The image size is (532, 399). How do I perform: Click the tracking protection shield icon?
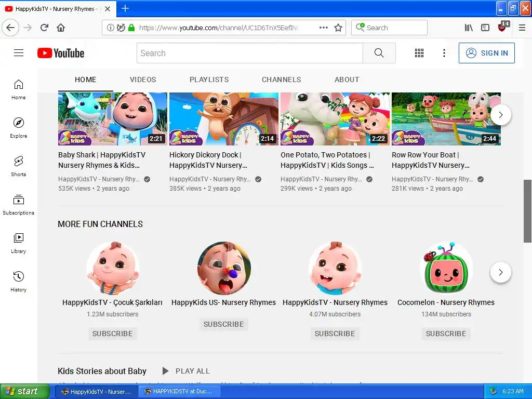tap(121, 28)
